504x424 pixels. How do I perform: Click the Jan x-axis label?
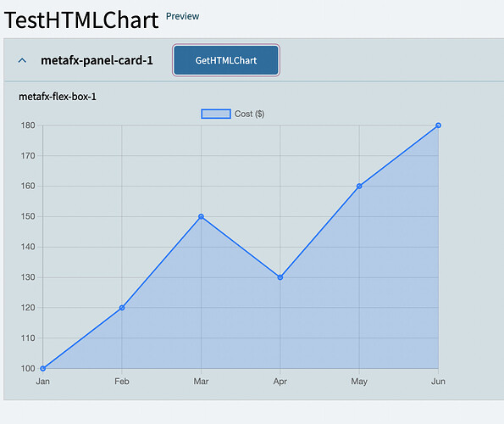(42, 382)
